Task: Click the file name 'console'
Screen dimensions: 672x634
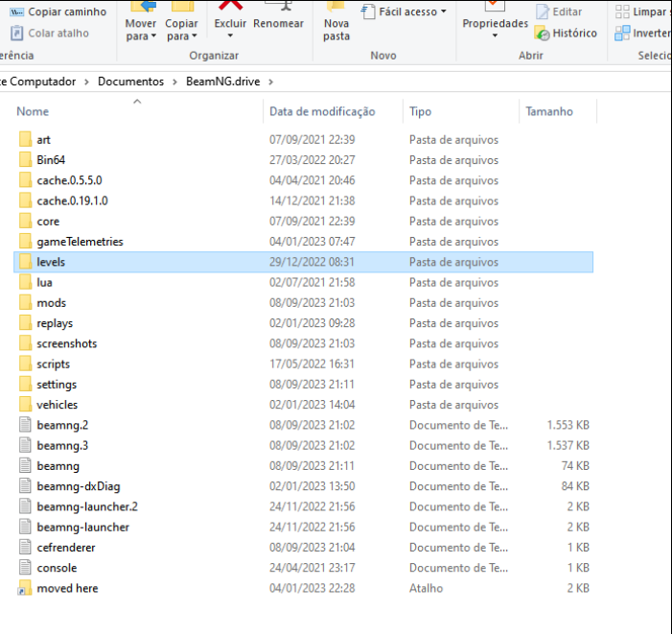Action: pos(57,568)
